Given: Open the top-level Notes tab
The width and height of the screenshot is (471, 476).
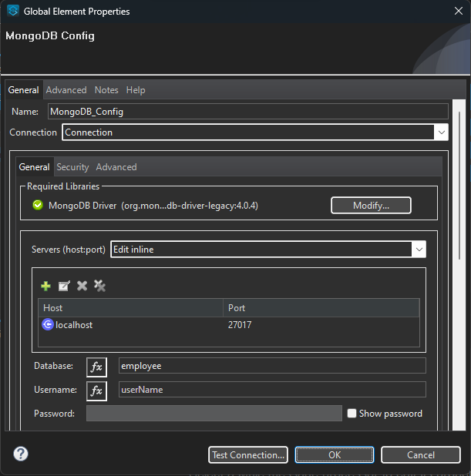Looking at the screenshot, I should click(106, 90).
